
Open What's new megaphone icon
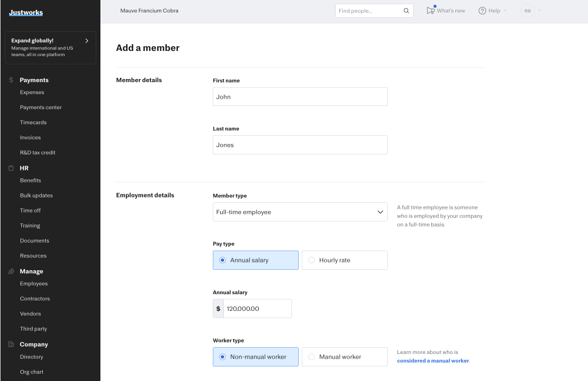pos(430,10)
